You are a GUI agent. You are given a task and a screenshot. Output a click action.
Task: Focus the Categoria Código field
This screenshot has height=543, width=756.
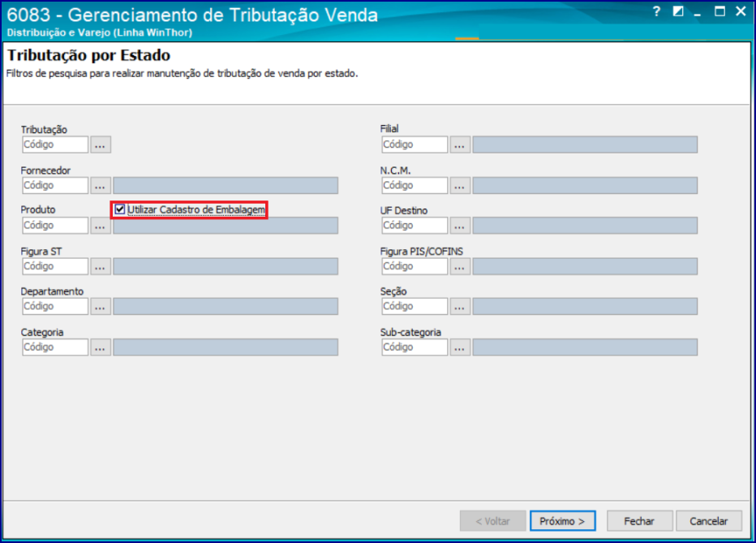(x=55, y=347)
